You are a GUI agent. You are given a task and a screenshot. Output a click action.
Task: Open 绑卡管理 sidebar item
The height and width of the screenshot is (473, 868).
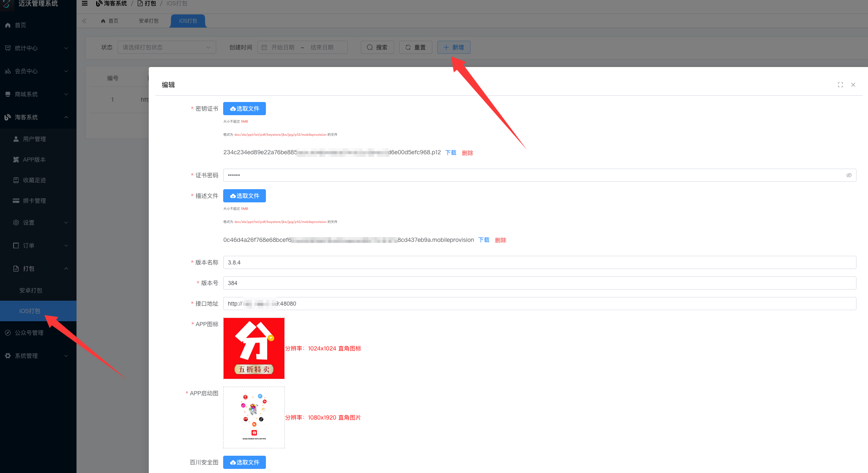point(34,201)
